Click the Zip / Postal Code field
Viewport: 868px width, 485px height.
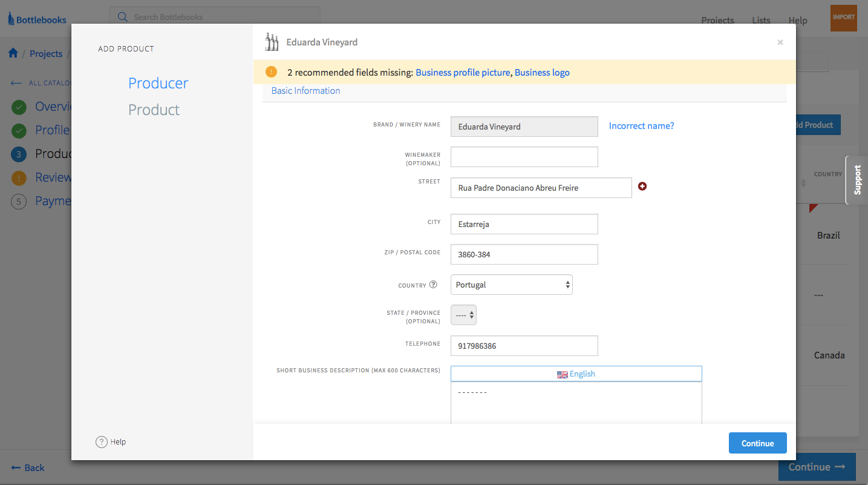coord(524,254)
